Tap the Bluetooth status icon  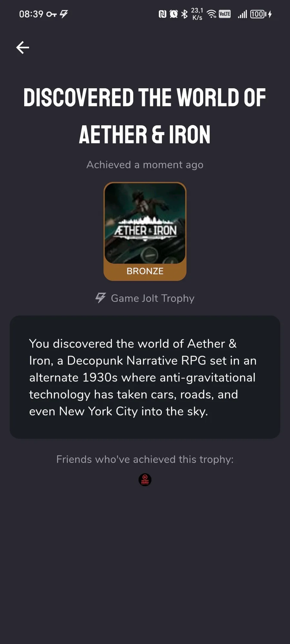[x=184, y=14]
